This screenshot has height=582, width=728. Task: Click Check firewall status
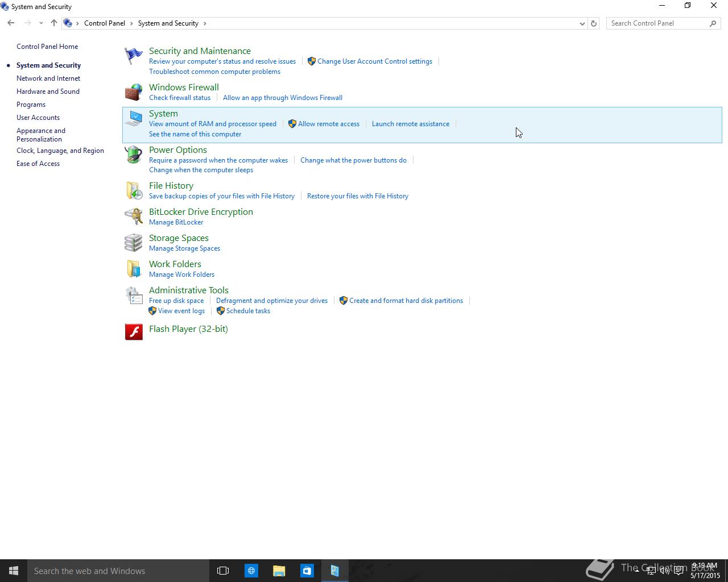(180, 98)
